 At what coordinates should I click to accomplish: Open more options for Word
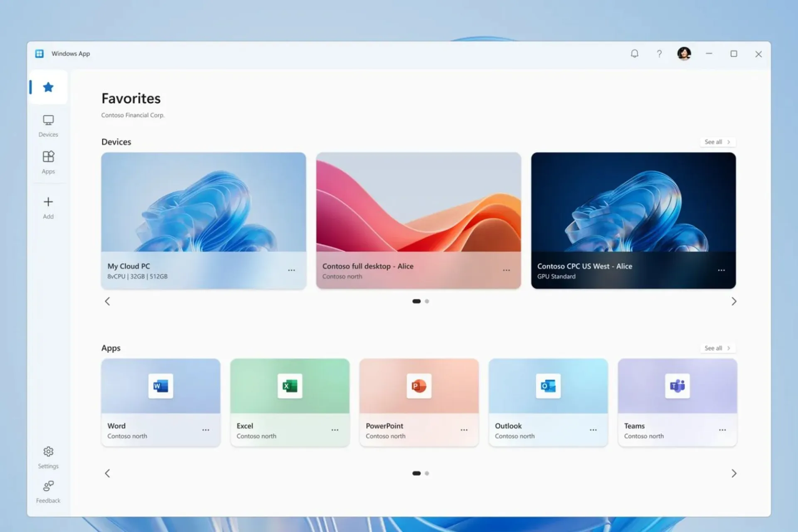tap(206, 430)
